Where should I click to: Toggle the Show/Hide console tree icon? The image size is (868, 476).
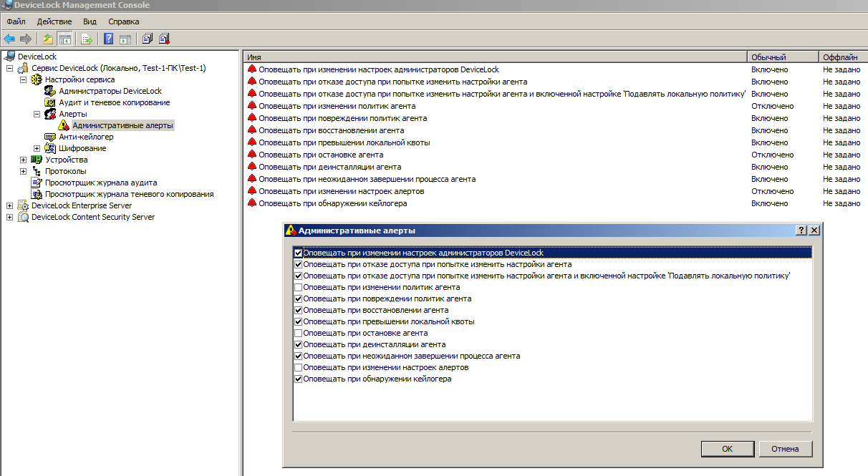tap(64, 39)
